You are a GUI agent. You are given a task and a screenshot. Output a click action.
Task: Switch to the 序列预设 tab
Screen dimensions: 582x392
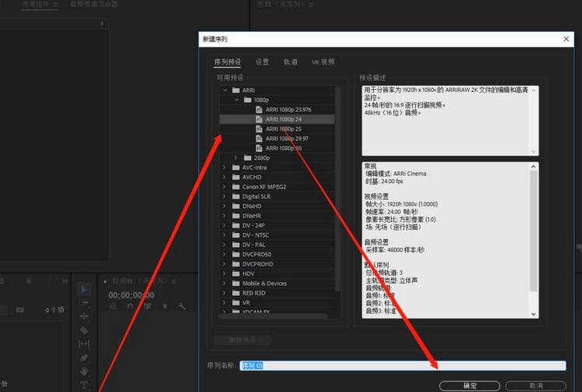tap(228, 62)
